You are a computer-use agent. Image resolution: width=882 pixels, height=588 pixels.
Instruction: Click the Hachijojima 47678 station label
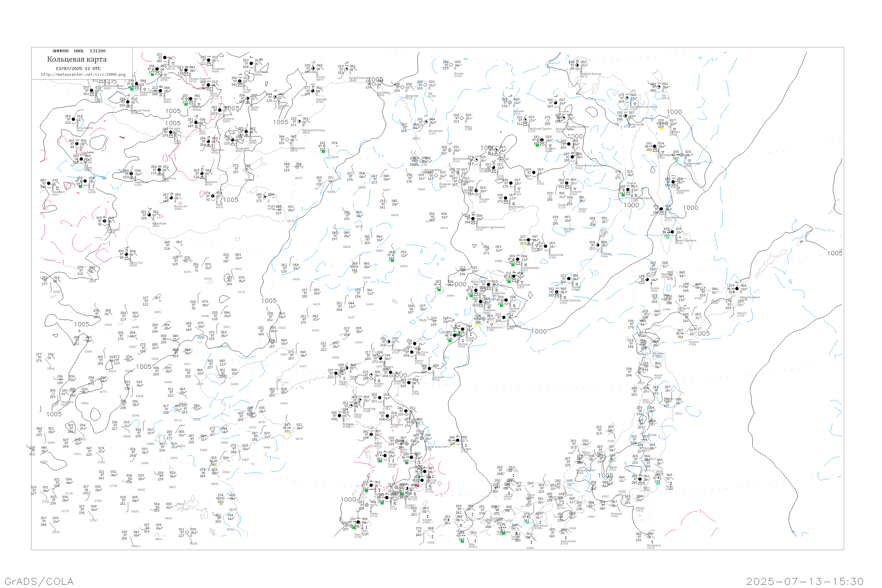coord(654,546)
